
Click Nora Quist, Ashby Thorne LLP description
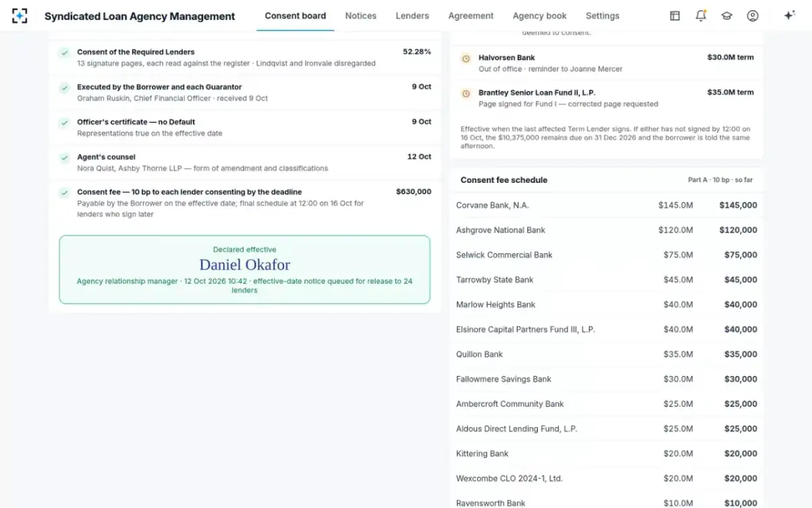202,169
